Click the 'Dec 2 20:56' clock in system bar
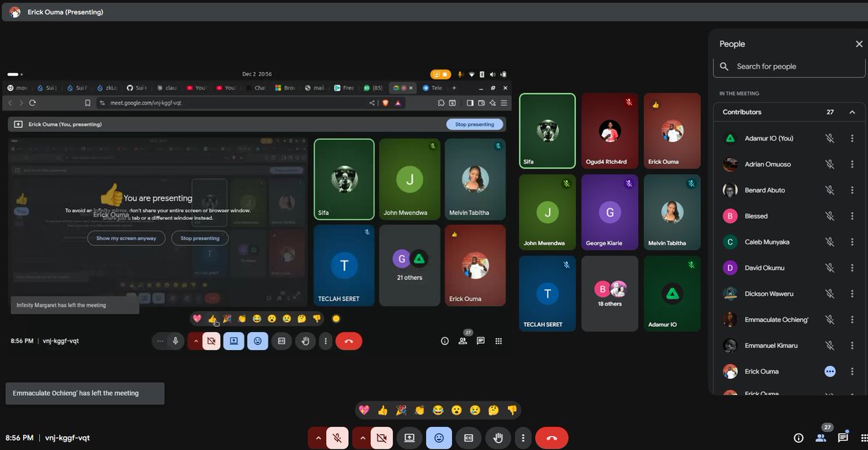 click(257, 74)
